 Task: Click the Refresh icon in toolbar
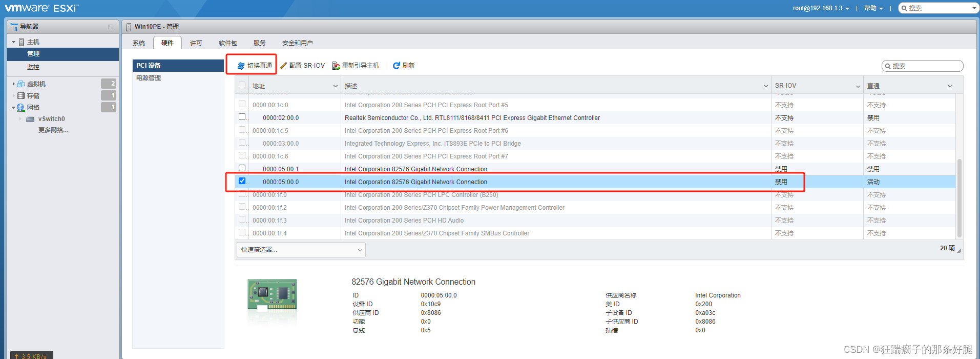pos(397,66)
